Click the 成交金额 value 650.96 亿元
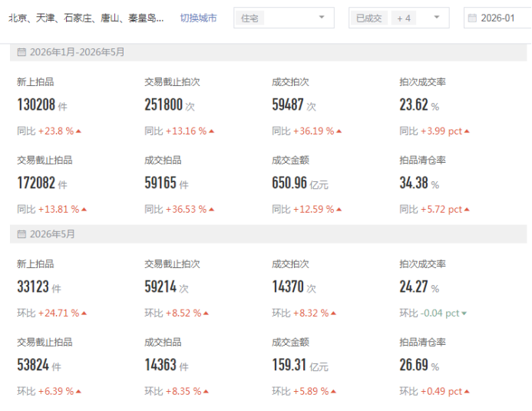The image size is (532, 411). tap(300, 183)
